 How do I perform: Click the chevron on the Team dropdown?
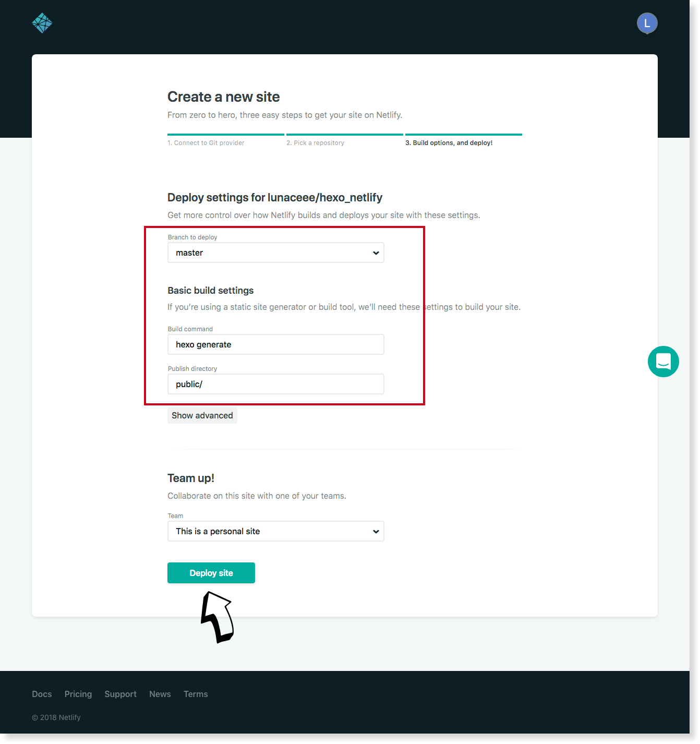[x=376, y=531]
